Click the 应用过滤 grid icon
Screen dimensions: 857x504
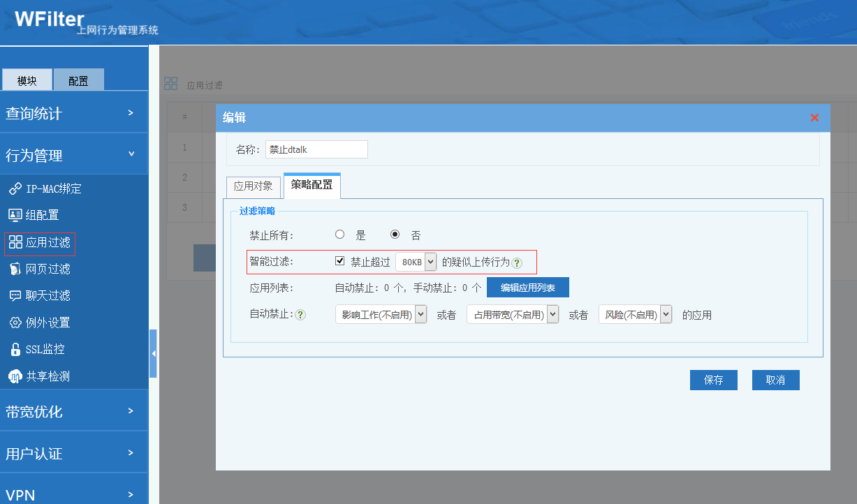(x=15, y=242)
